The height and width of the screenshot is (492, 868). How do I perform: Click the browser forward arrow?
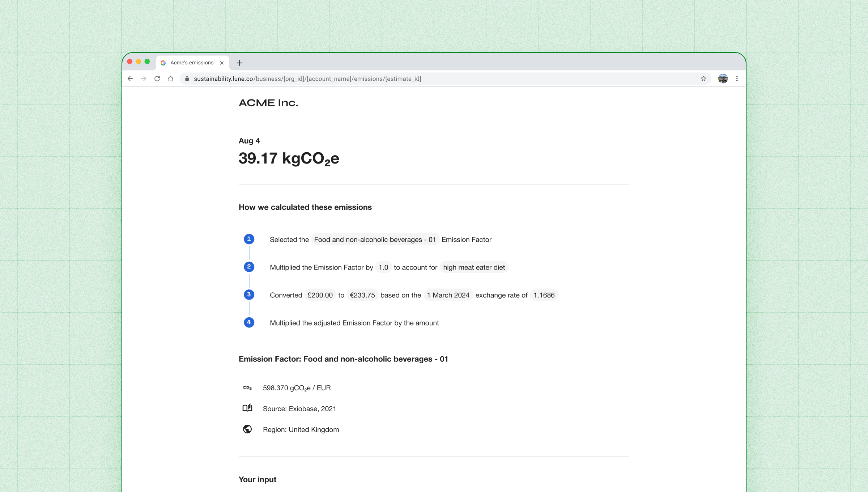pos(144,79)
